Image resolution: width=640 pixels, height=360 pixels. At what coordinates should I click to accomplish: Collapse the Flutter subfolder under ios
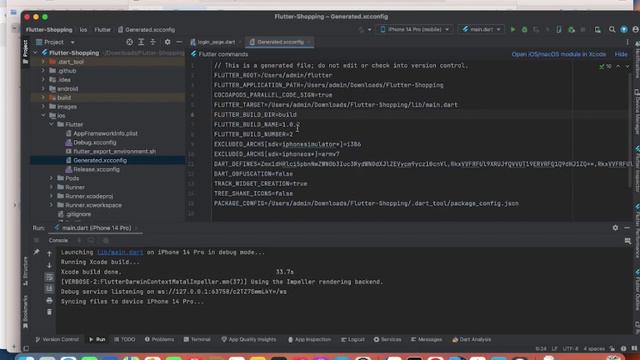(x=52, y=124)
